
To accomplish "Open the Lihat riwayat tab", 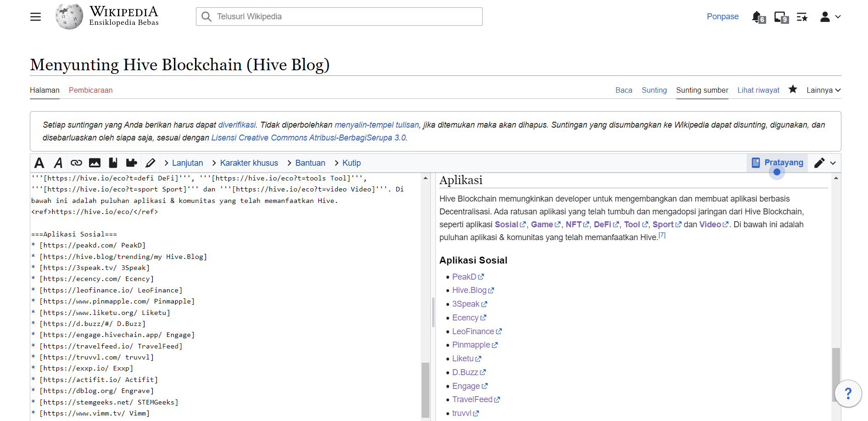I will tap(758, 90).
